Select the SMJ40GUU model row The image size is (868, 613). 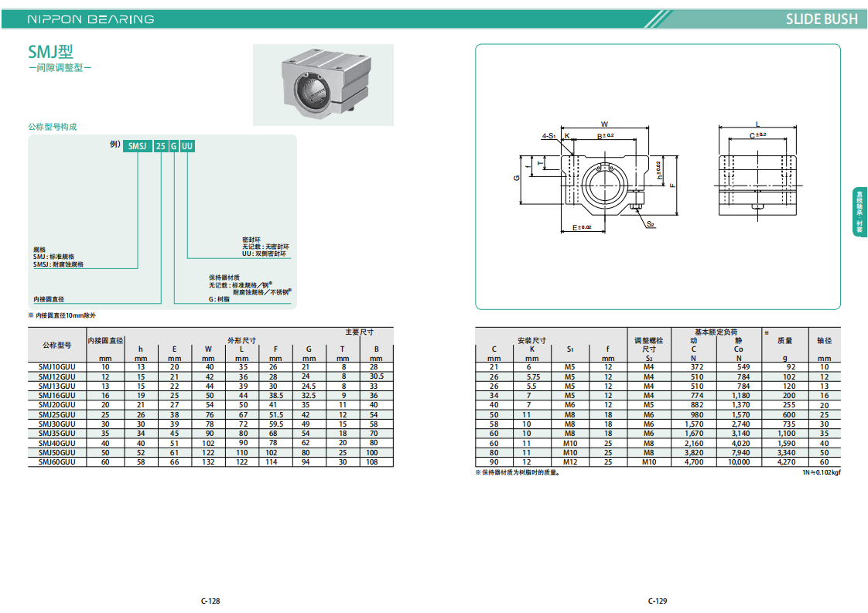[x=210, y=443]
